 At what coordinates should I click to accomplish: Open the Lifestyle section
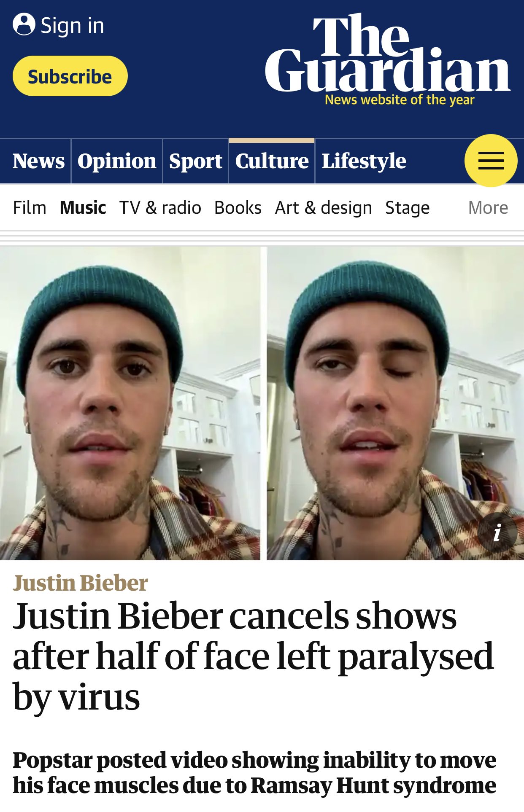(x=364, y=161)
